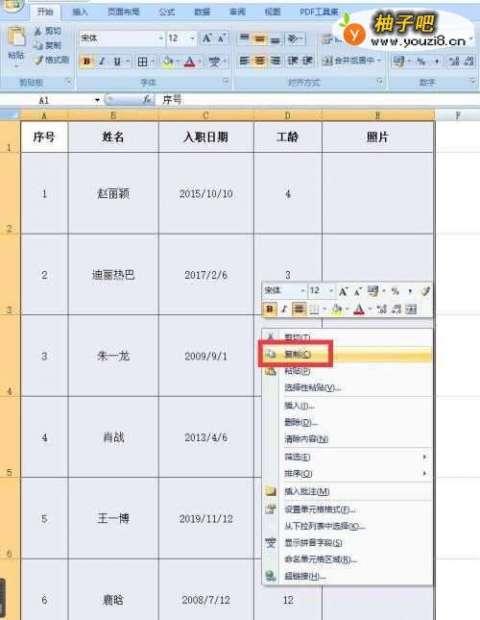Click the fill color bucket icon in the ribbon
480x620 pixels.
click(168, 62)
